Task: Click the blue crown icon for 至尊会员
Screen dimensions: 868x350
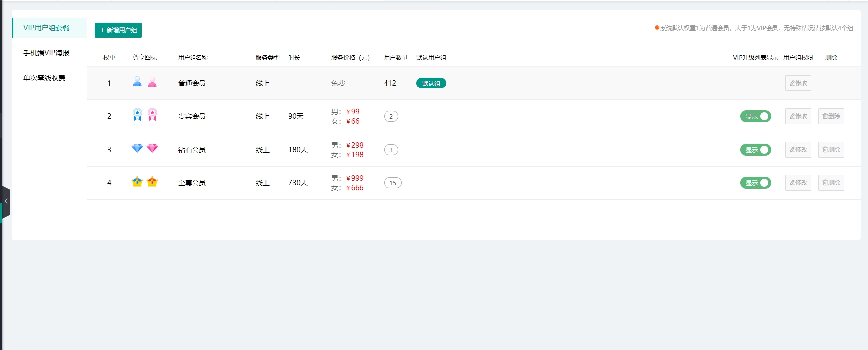Action: click(x=137, y=182)
